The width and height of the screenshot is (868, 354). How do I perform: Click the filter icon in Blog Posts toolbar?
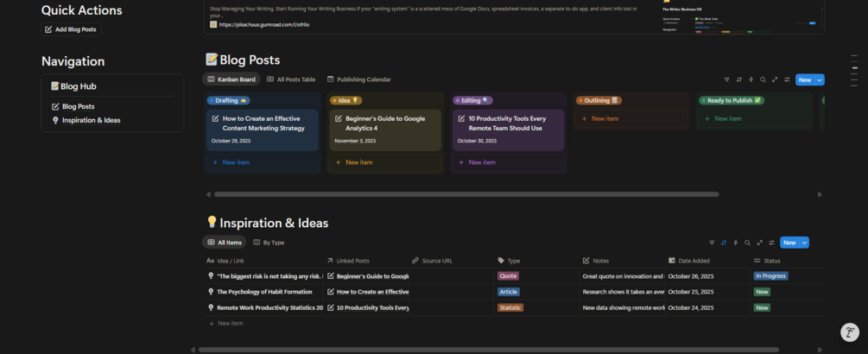(726, 79)
